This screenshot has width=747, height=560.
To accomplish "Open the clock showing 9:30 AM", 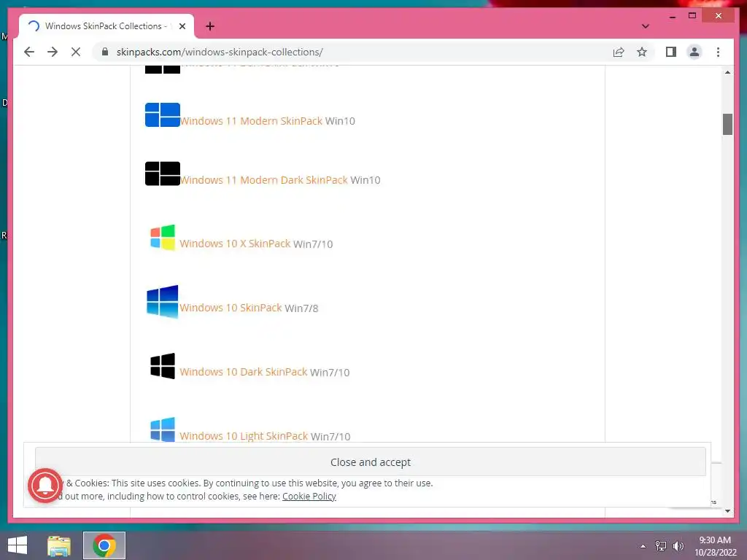I will 715,546.
